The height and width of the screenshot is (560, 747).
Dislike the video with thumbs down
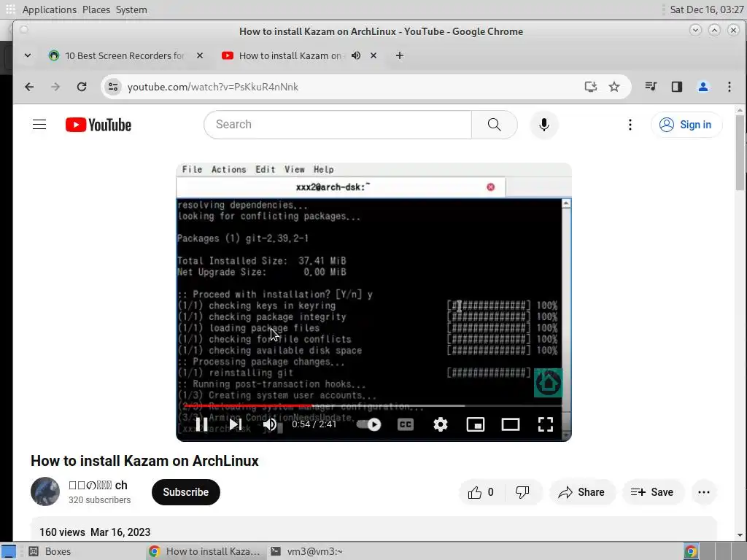pos(522,492)
